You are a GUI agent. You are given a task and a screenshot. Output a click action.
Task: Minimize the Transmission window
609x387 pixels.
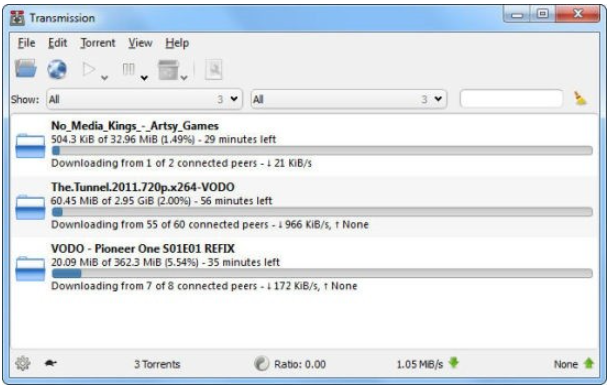pos(517,14)
